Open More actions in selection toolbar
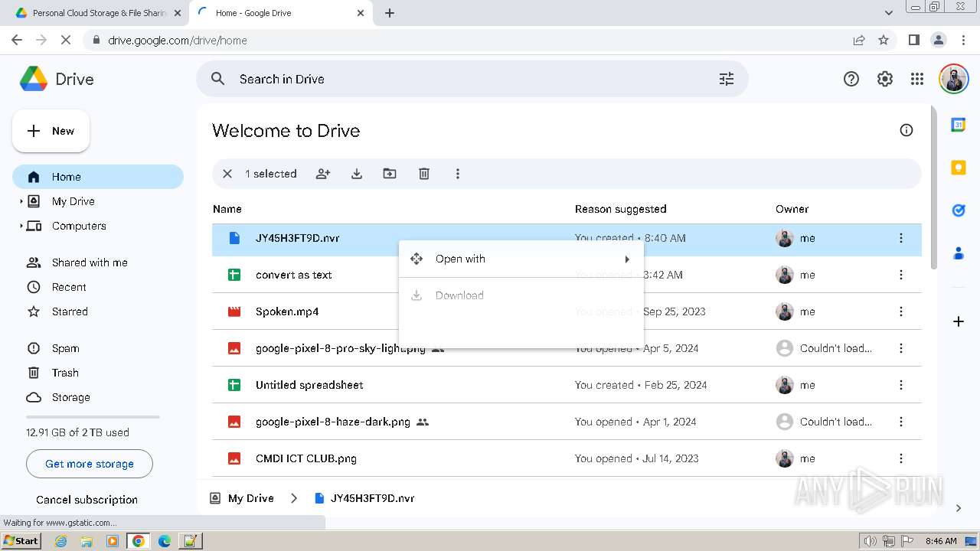This screenshot has height=551, width=980. coord(458,174)
